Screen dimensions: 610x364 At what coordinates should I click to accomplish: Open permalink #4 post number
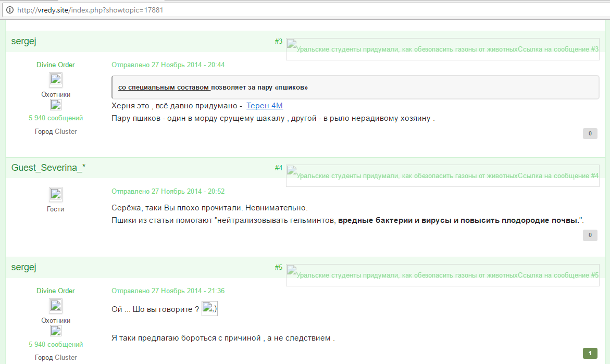point(279,168)
